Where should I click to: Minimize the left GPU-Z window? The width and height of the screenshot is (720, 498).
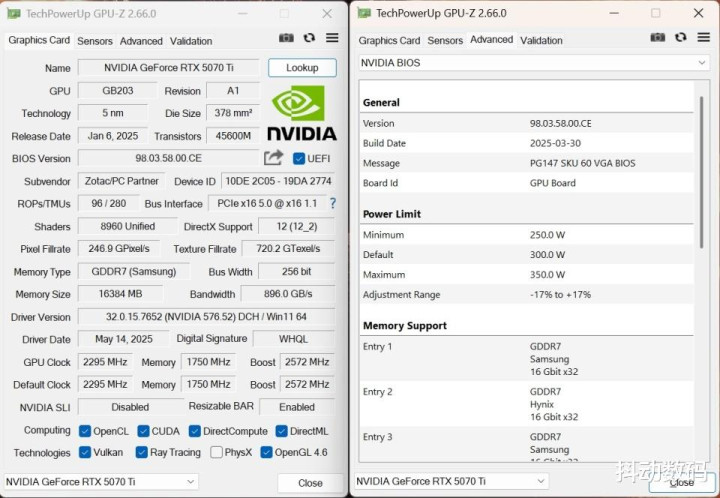click(242, 14)
